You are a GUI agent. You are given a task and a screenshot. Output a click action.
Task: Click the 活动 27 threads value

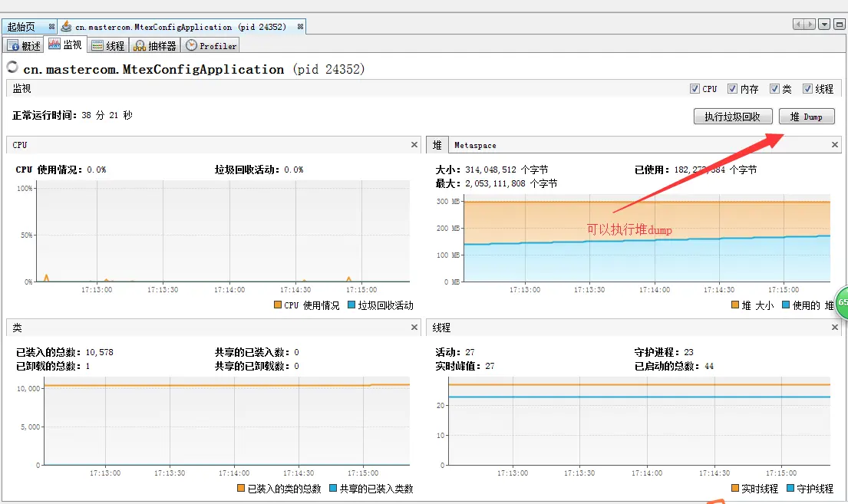[x=470, y=352]
